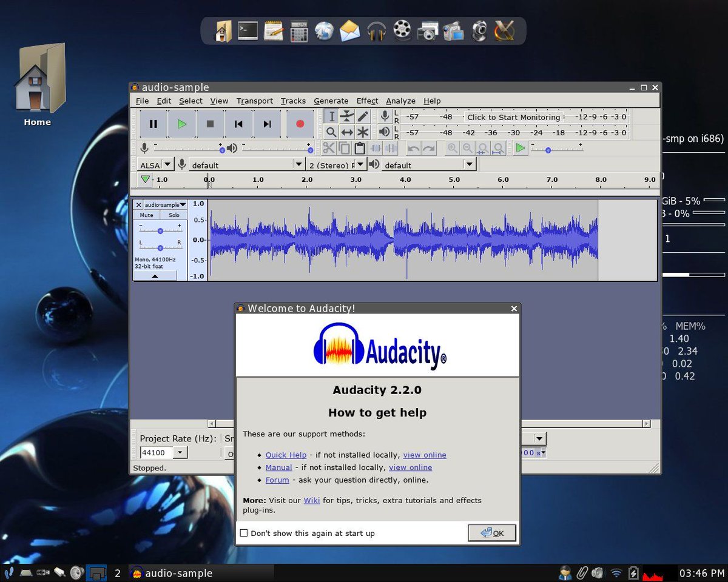Click the Trim audio icon
This screenshot has height=582, width=728.
[376, 148]
